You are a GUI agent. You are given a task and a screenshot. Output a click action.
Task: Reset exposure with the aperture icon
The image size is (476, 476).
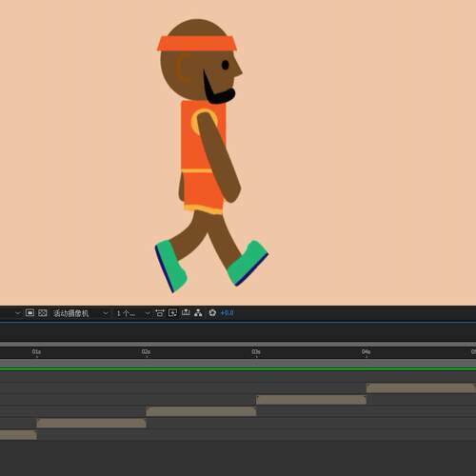pyautogui.click(x=212, y=313)
